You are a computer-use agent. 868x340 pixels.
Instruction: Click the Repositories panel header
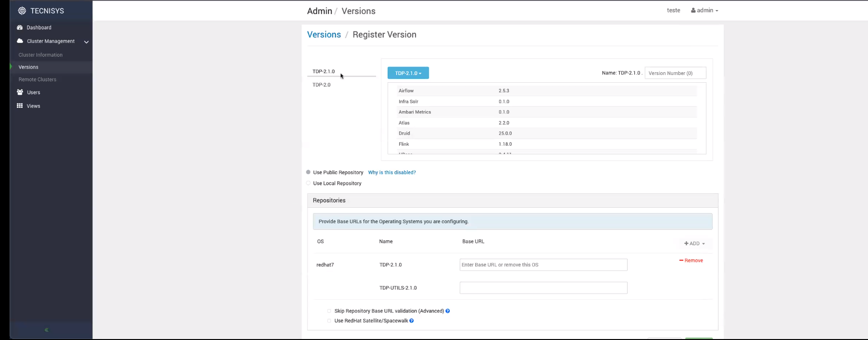513,201
